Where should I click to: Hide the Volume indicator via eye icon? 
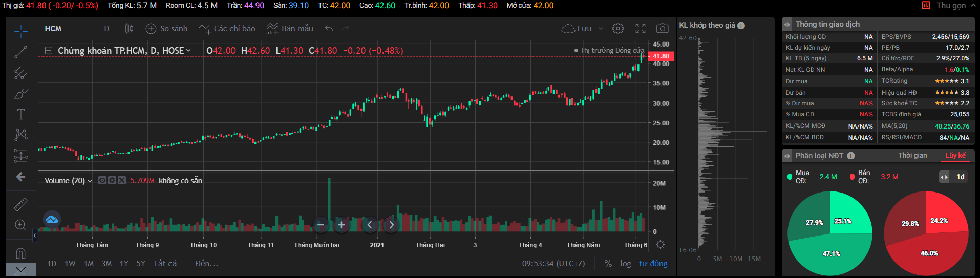102,180
